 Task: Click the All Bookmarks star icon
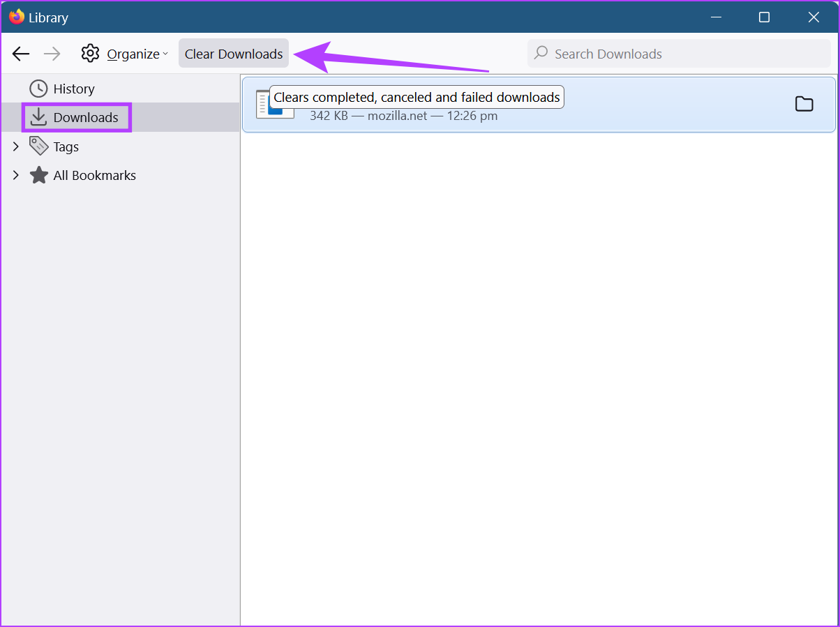point(38,175)
